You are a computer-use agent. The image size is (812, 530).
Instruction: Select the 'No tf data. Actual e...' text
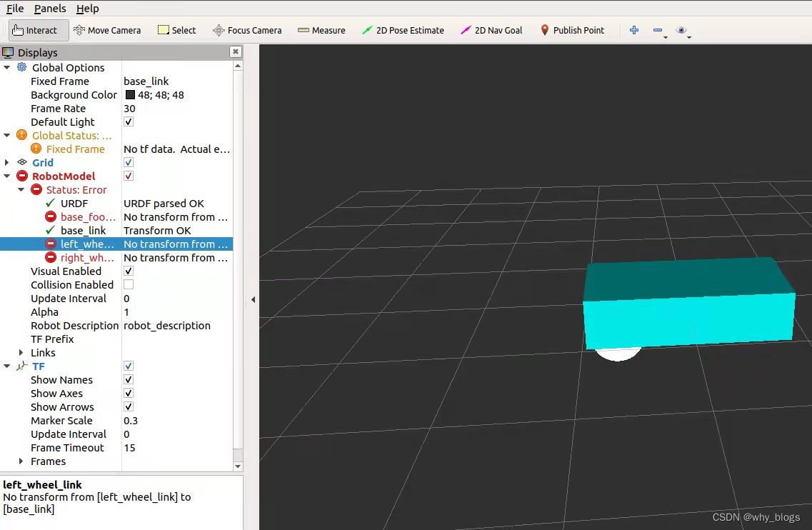tap(176, 149)
